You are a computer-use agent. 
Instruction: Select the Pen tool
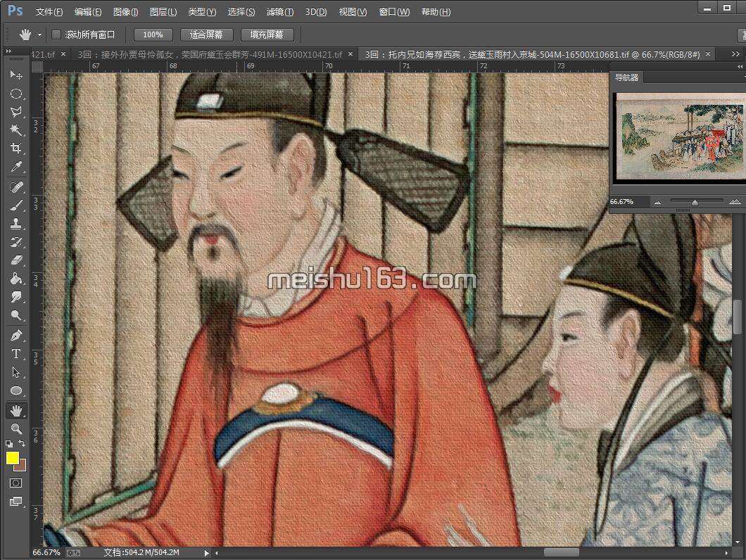15,336
